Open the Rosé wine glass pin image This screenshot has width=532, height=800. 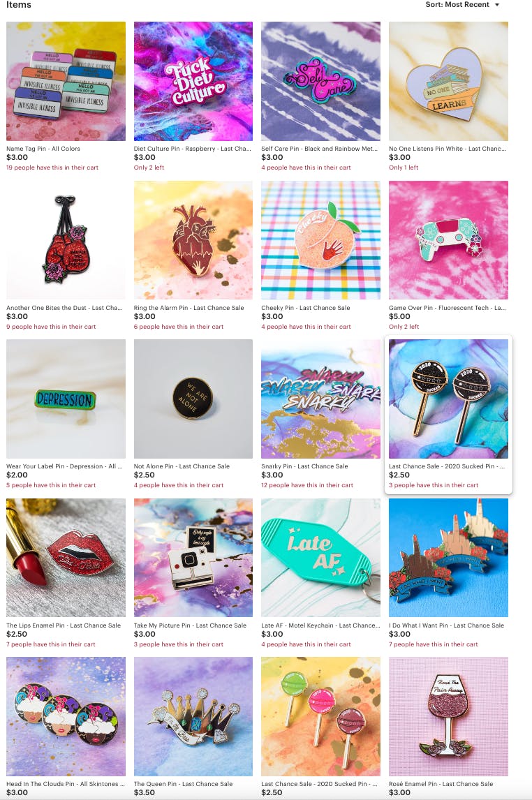click(x=448, y=716)
